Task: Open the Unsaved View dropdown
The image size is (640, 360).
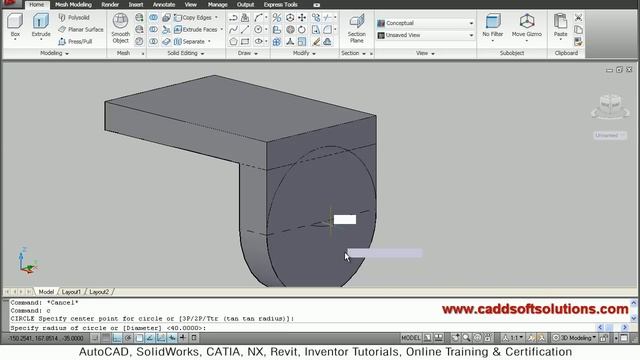Action: (x=425, y=35)
